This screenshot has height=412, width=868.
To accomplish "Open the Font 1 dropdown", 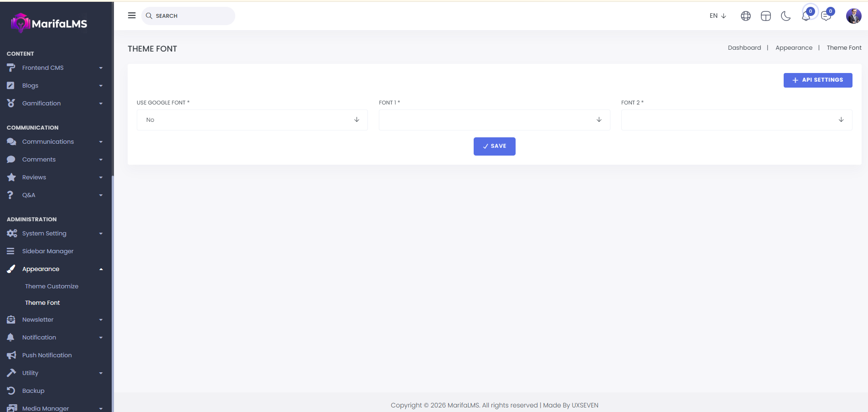I will [x=494, y=120].
